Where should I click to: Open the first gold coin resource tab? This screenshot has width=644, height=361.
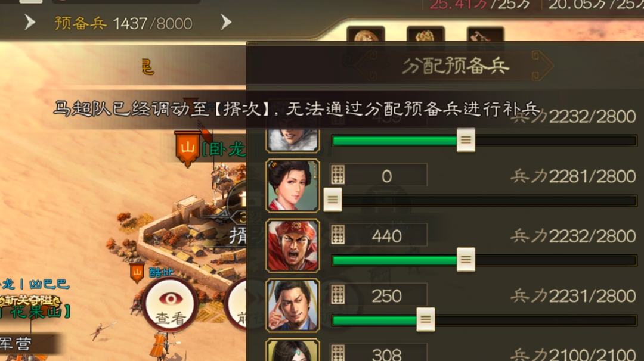point(366,35)
